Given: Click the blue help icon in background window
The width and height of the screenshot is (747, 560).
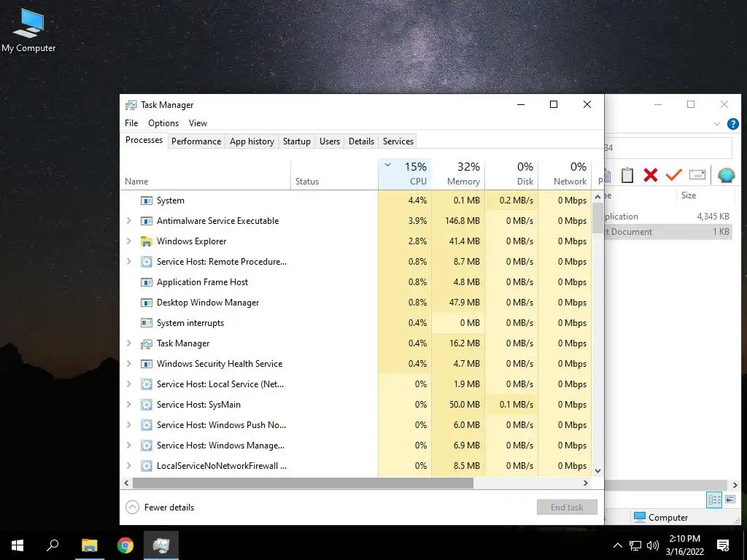Looking at the screenshot, I should tap(732, 124).
